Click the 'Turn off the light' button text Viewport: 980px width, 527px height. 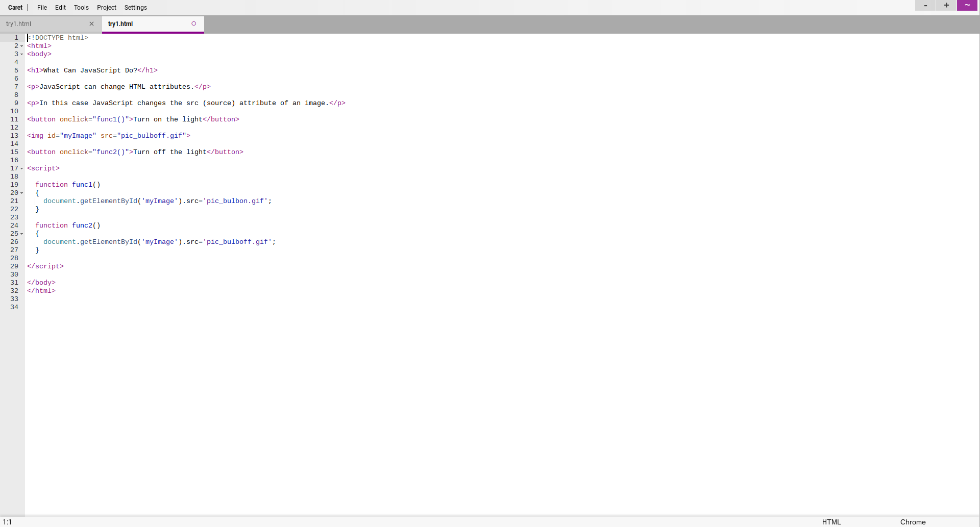[x=170, y=152]
